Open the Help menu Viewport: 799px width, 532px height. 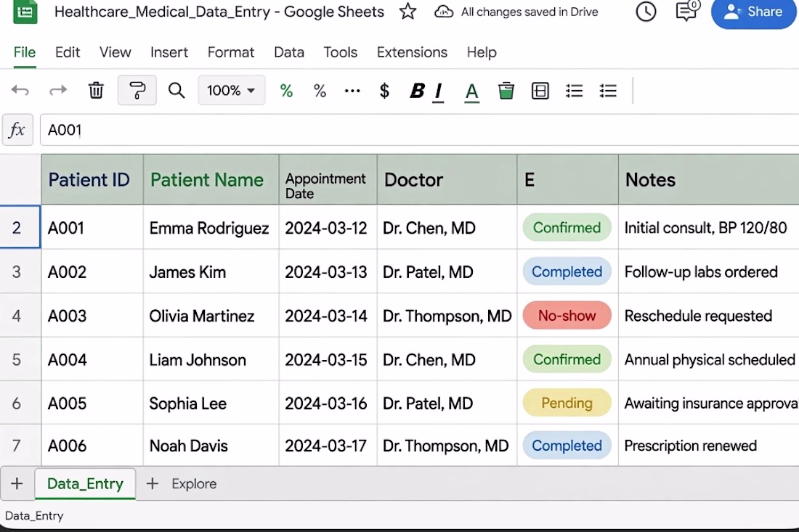pos(482,52)
